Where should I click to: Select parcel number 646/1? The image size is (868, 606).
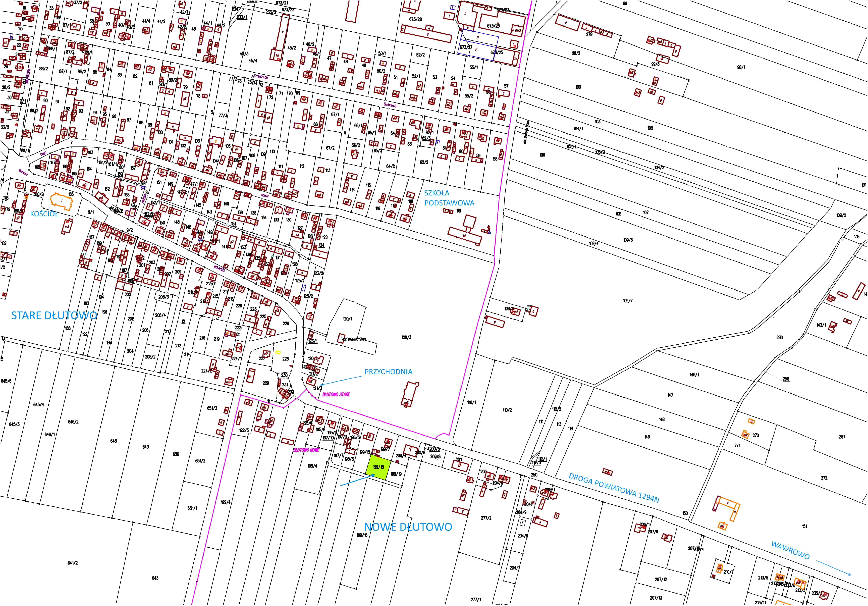click(50, 435)
